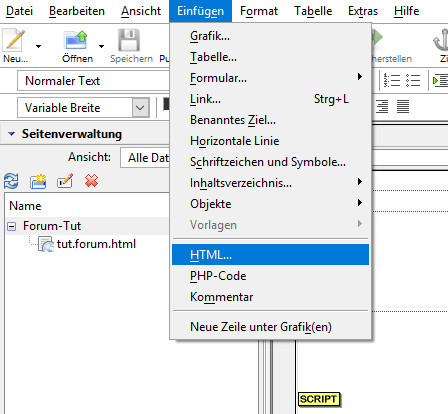This screenshot has height=414, width=448.
Task: Apply numbered list formatting
Action: 392,80
